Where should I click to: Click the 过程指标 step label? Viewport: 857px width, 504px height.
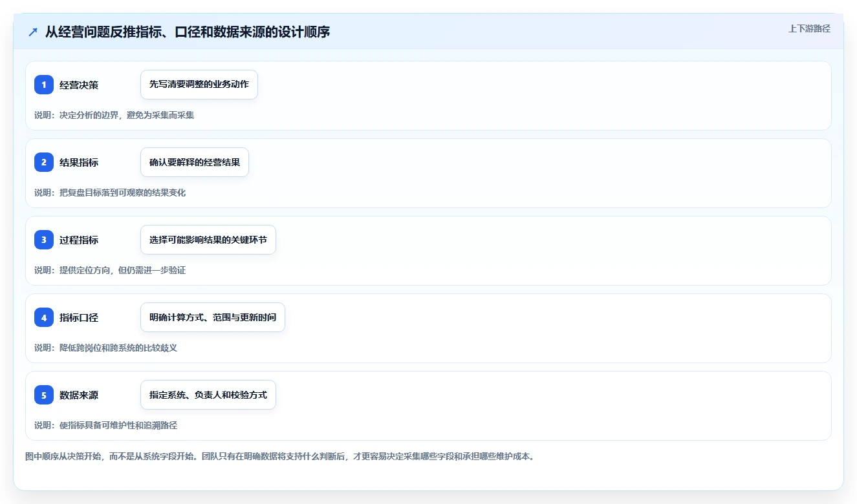pos(79,240)
